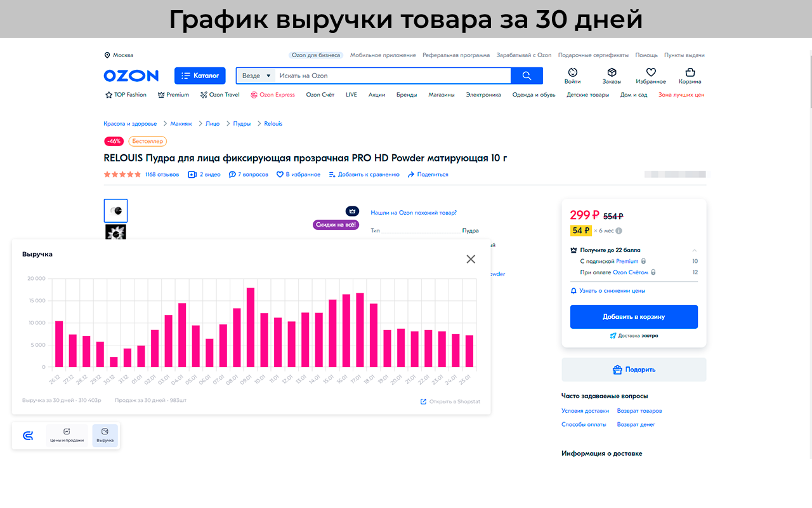Open Подарочные сертификаты link
Image resolution: width=812 pixels, height=508 pixels.
click(x=593, y=55)
